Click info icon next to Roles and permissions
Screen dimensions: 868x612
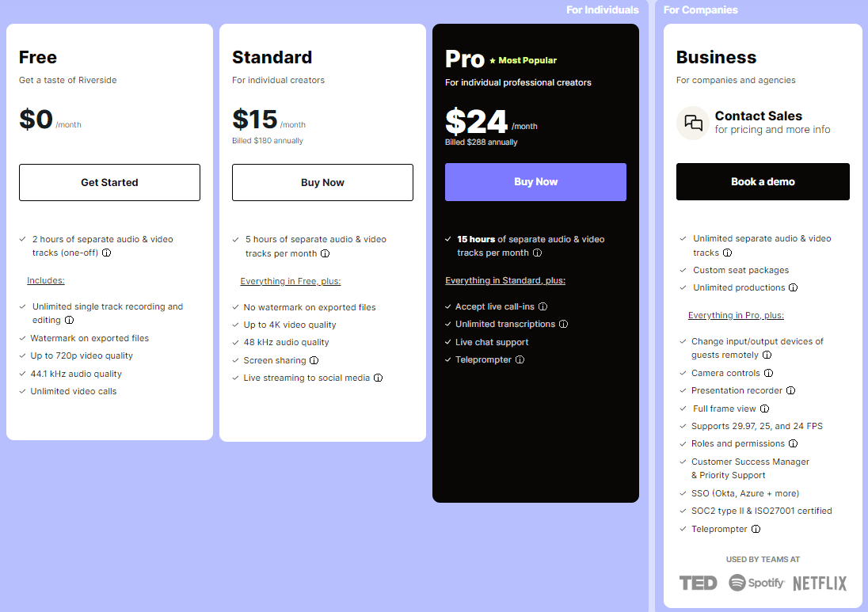pos(793,444)
